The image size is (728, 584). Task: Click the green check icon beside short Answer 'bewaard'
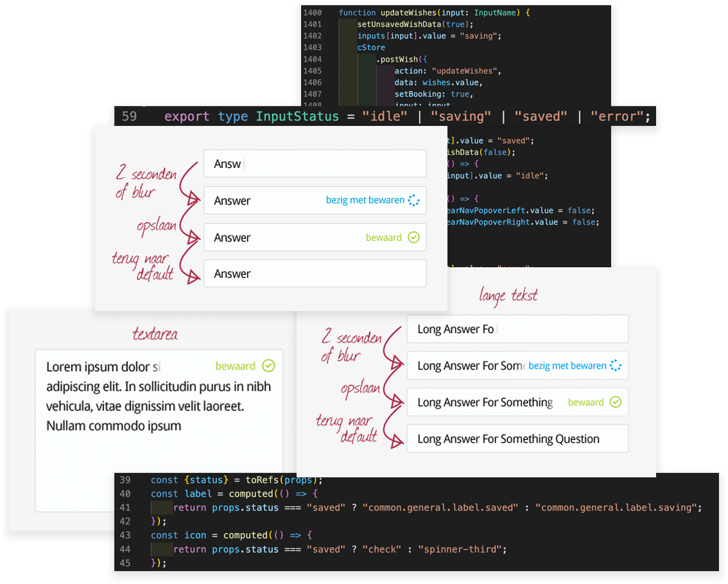(x=413, y=238)
